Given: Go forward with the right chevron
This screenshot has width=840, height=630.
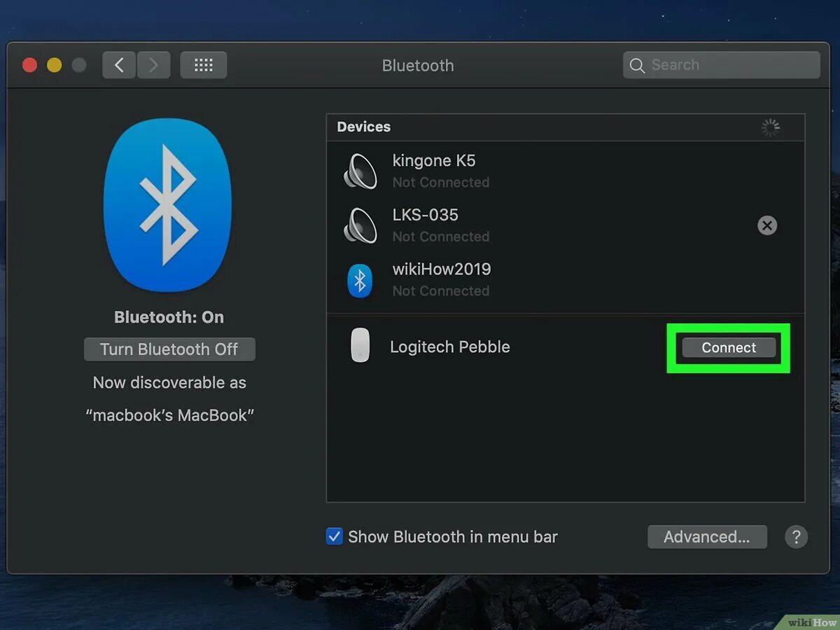Looking at the screenshot, I should pos(153,65).
